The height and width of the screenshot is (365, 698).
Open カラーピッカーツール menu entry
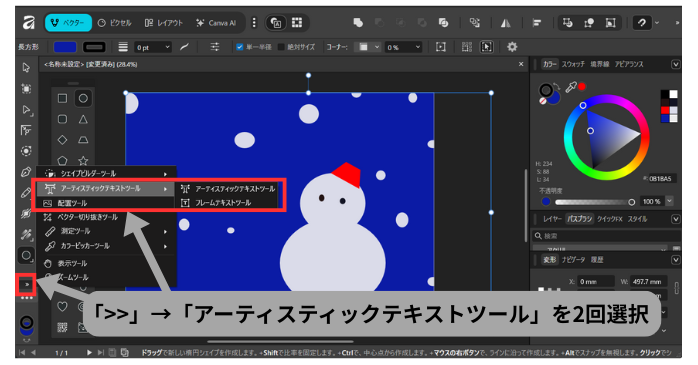pyautogui.click(x=106, y=246)
